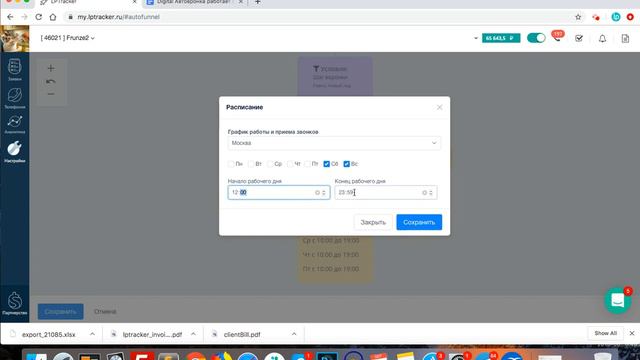Click the start of workday time field
The width and height of the screenshot is (640, 360).
pos(279,193)
